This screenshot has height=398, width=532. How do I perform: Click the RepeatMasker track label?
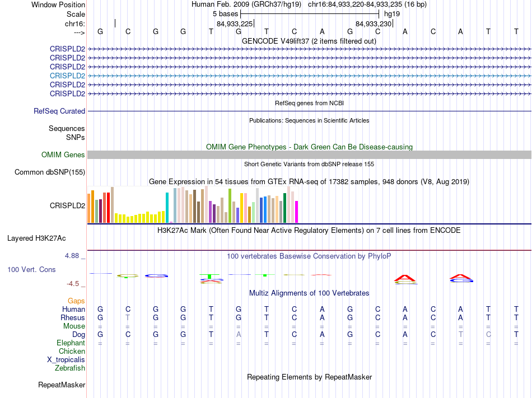pyautogui.click(x=62, y=385)
